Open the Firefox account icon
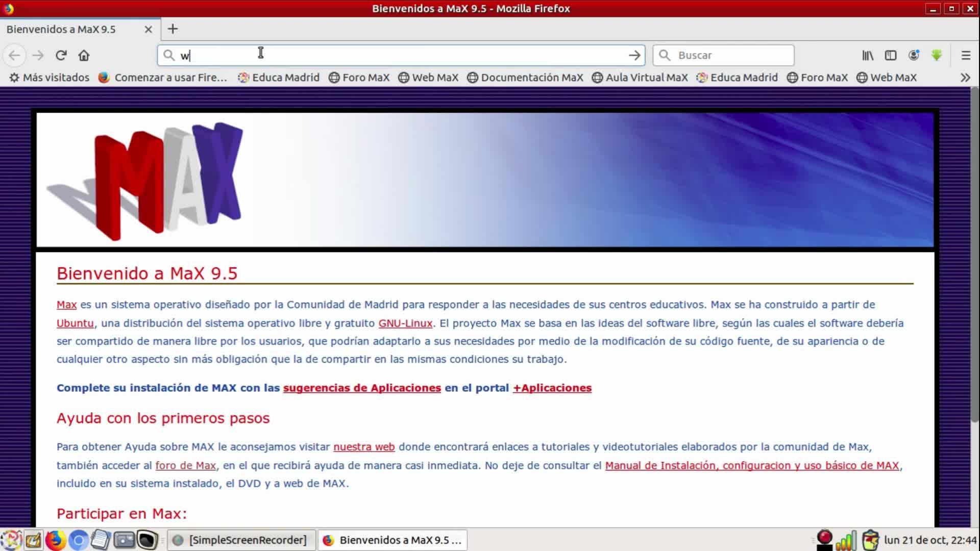The image size is (980, 551). [x=914, y=55]
